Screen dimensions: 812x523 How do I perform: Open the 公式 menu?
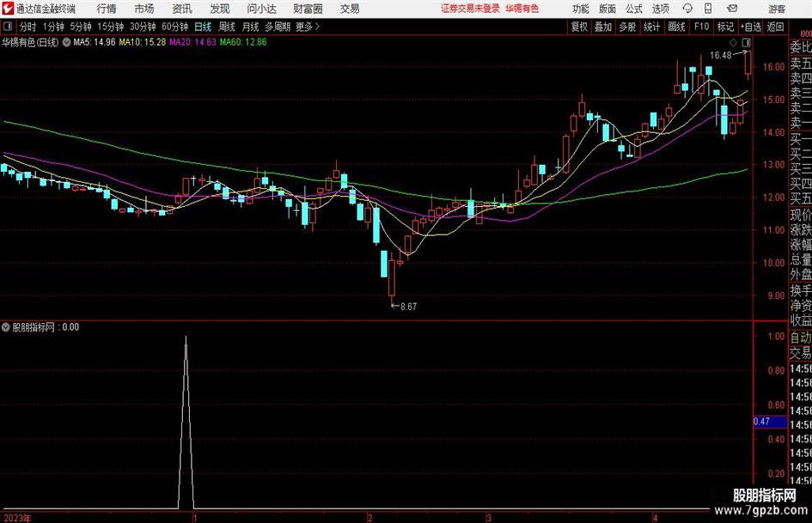click(x=634, y=9)
